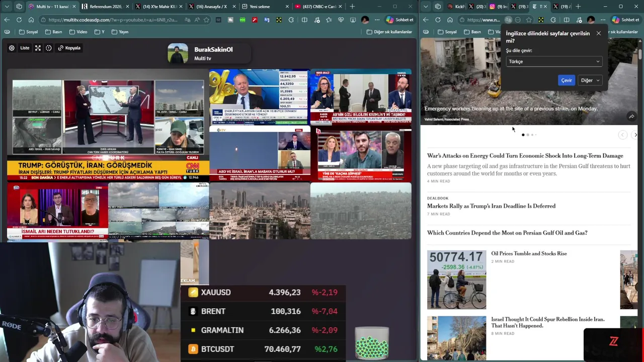
Task: Expand tab search chevron in left window
Action: pyautogui.click(x=7, y=7)
